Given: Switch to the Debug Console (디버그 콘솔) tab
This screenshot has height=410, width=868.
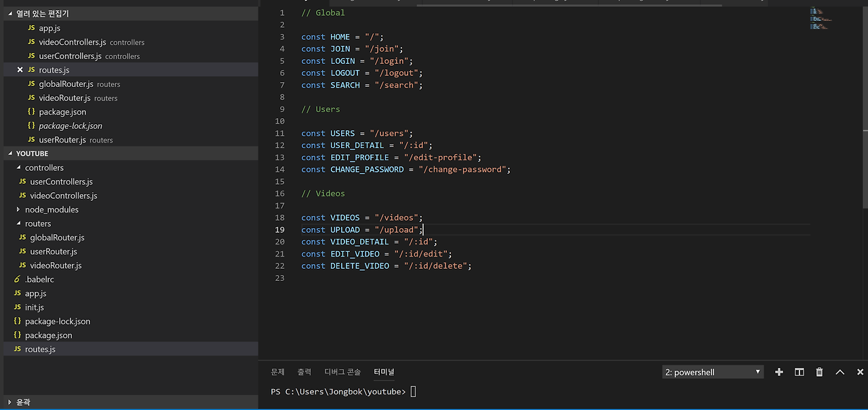Looking at the screenshot, I should pyautogui.click(x=342, y=372).
